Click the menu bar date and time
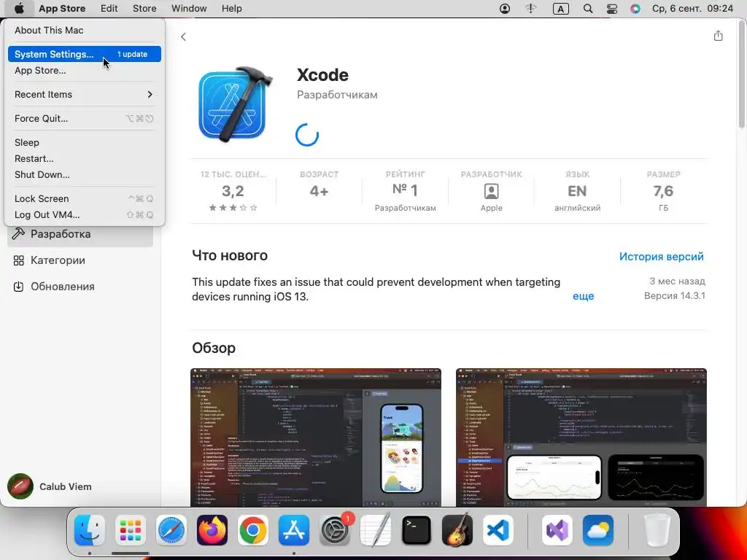Image resolution: width=747 pixels, height=560 pixels. [693, 9]
